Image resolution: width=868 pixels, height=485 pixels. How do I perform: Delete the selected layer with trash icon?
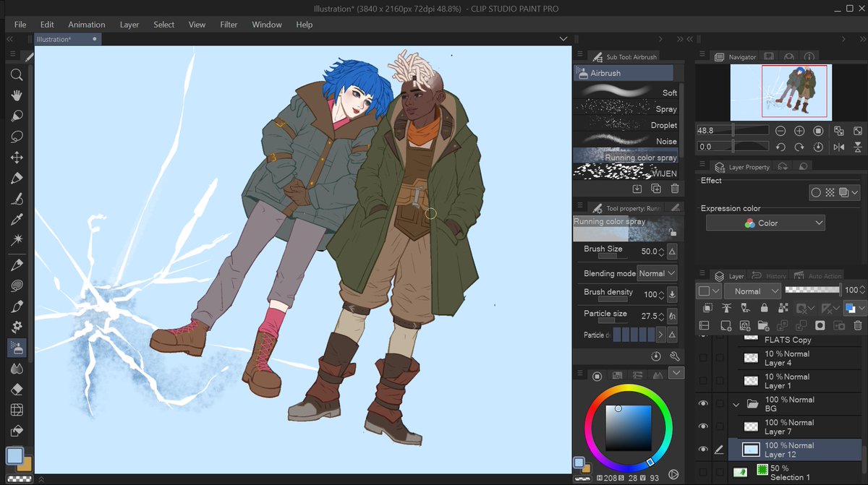point(858,326)
